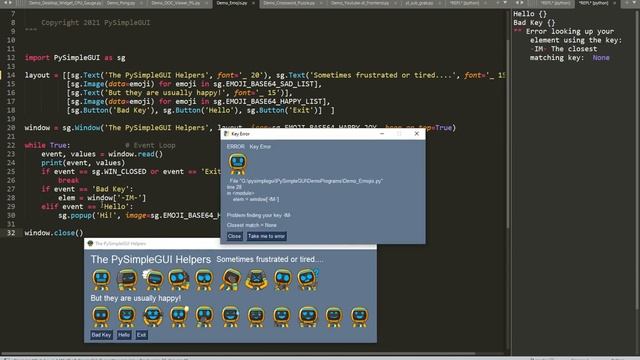Screen dimensions: 640x360
Task: Click 'Bad Key {}' output line in REPL
Action: coord(534,22)
